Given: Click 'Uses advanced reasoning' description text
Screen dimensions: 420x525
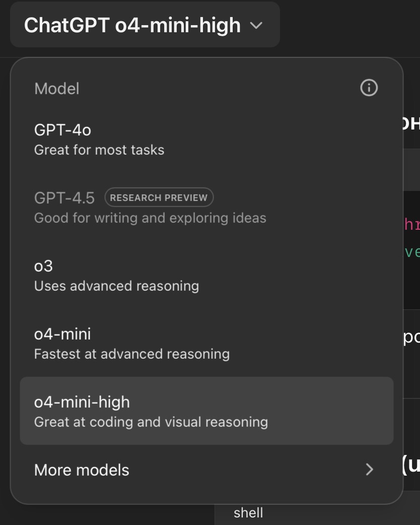Looking at the screenshot, I should tap(116, 286).
